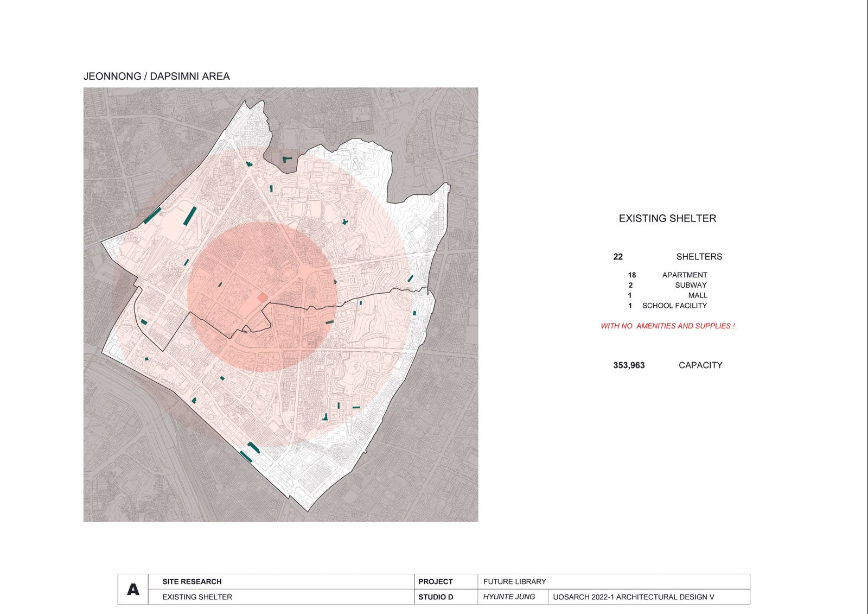868x614 pixels.
Task: Click the 'MALL' label
Action: [x=698, y=296]
